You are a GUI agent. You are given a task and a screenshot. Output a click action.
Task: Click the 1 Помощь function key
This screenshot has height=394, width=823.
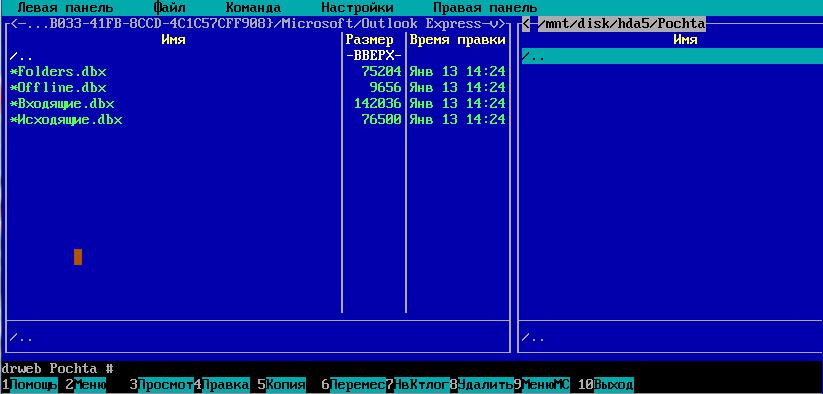point(30,385)
